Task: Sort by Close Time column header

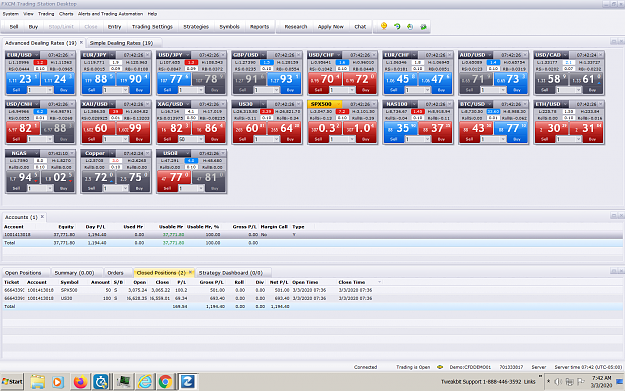Action: pos(352,282)
